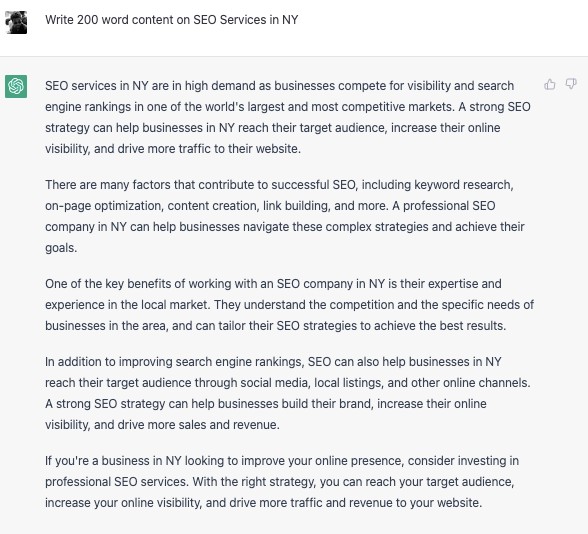Click the final line 'increase your online visibility'

click(264, 503)
